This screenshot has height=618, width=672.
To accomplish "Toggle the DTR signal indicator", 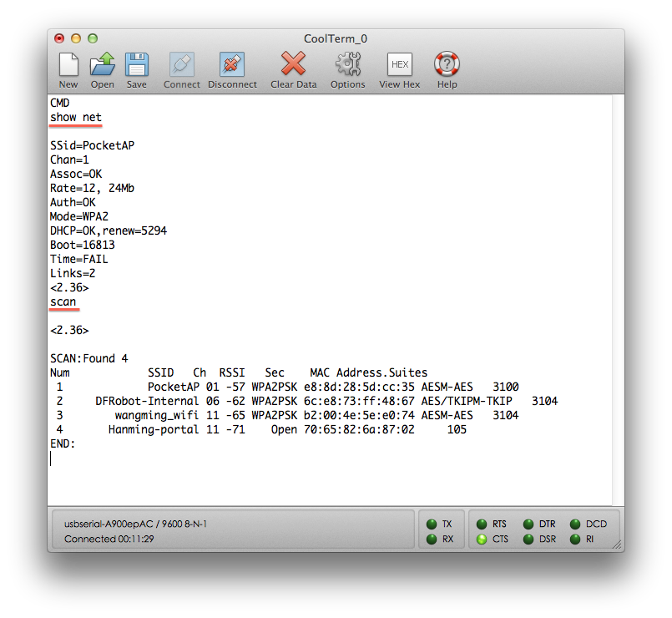I will coord(528,524).
